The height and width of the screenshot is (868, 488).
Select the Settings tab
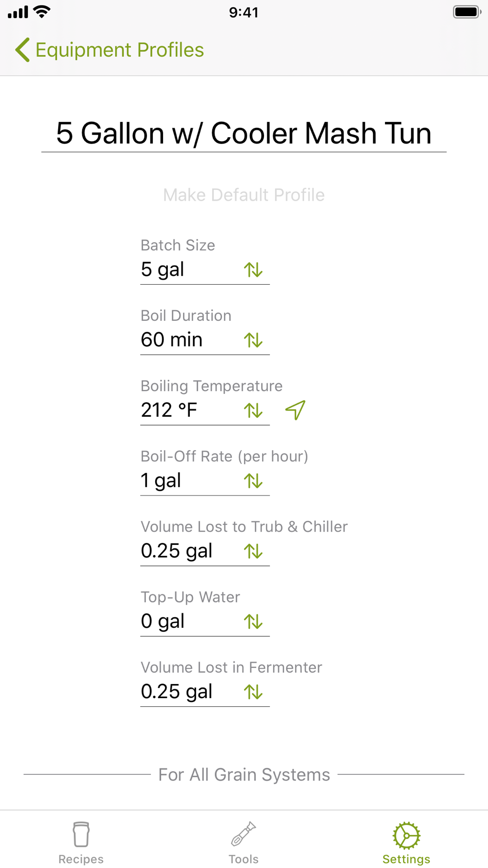407,843
